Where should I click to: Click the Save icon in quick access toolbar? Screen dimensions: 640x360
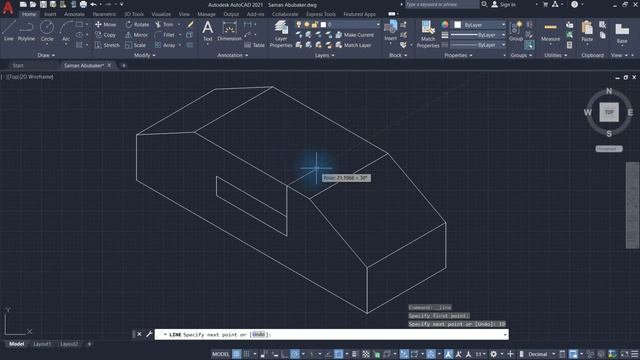pos(43,4)
